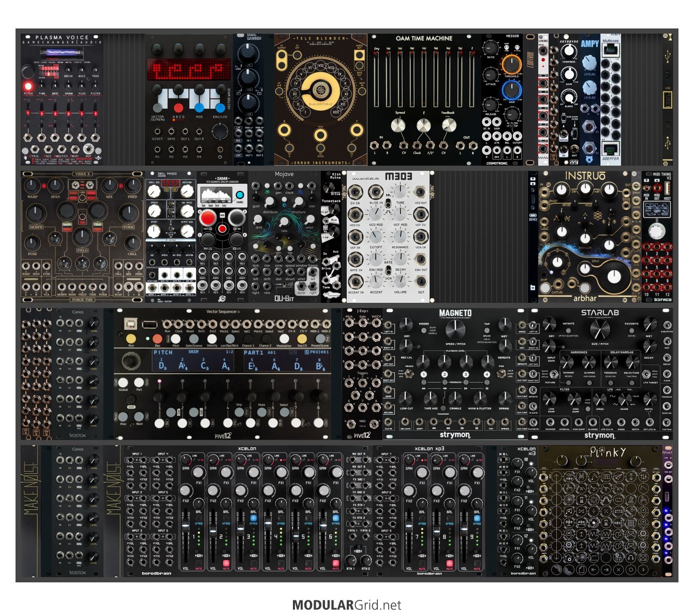Click the VOLUME knob on M303
The width and height of the screenshot is (694, 616).
tap(400, 281)
